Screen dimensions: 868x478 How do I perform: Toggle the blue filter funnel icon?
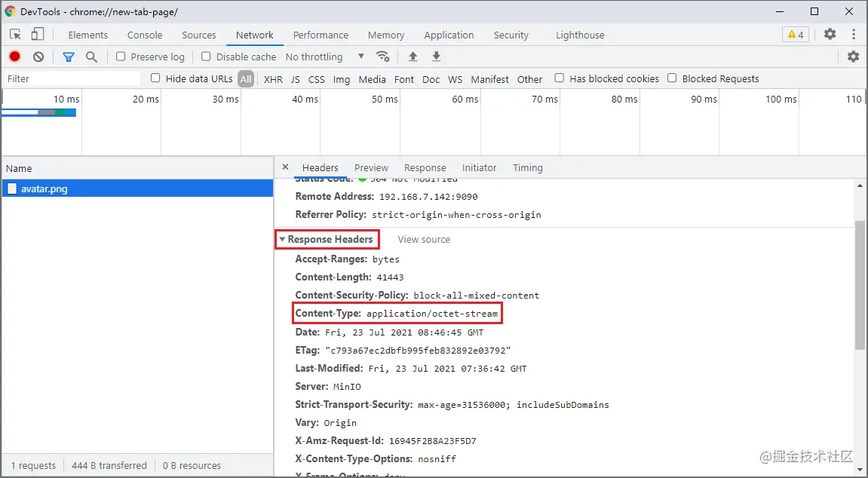tap(68, 57)
